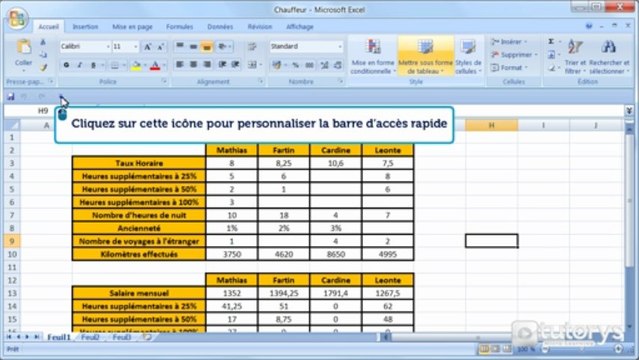This screenshot has height=360, width=639.
Task: Open the Customize Quick Access Toolbar arrow
Action: 61,97
